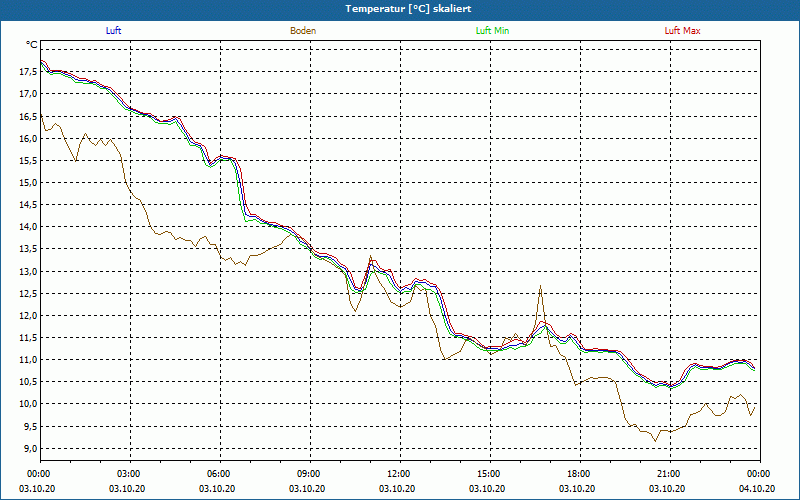The height and width of the screenshot is (500, 800).
Task: Click the green 'Luft Min' legend label
Action: 492,31
